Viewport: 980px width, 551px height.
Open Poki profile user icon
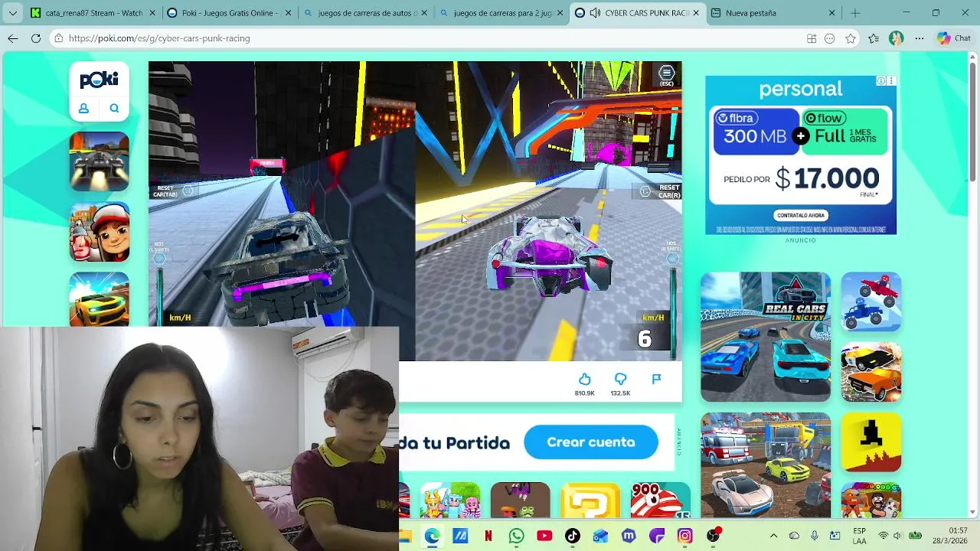[83, 109]
